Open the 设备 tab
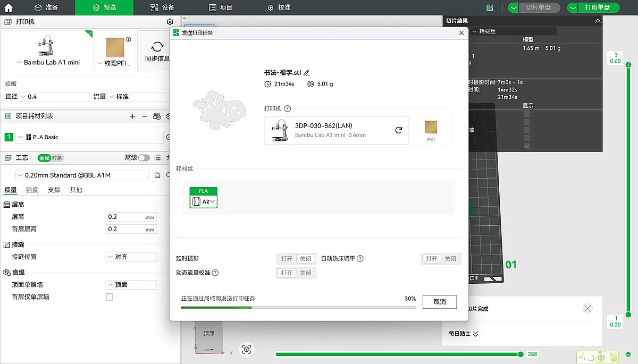The image size is (638, 364). [x=162, y=7]
